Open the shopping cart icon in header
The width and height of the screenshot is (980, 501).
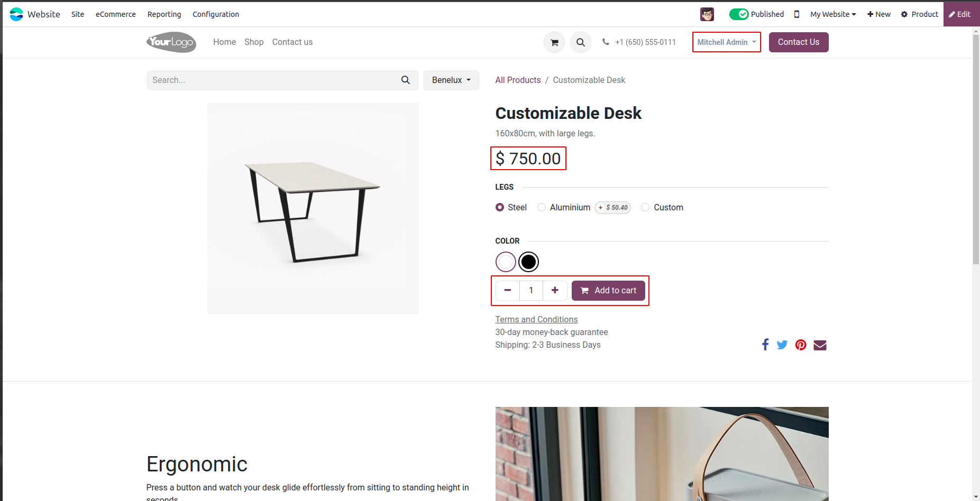pyautogui.click(x=554, y=42)
